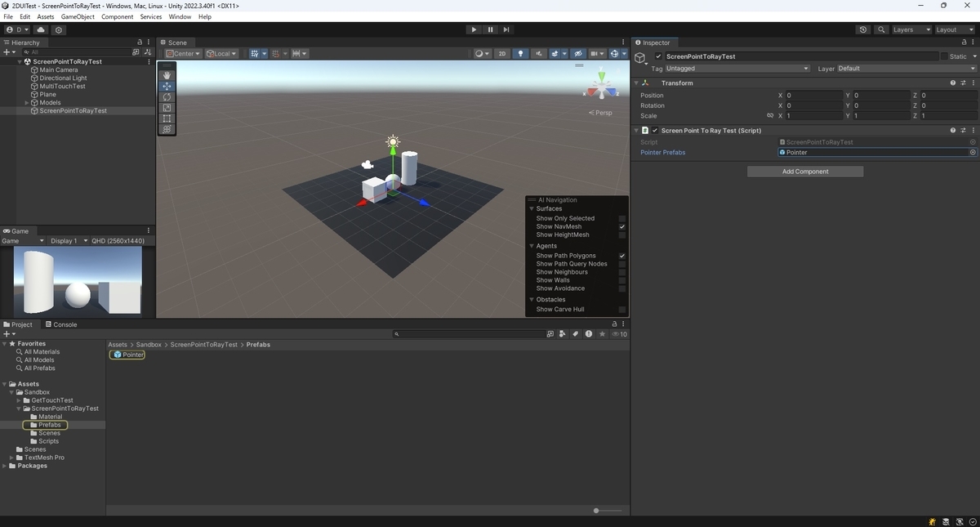
Task: Click the search magnifier in top toolbar
Action: (880, 29)
